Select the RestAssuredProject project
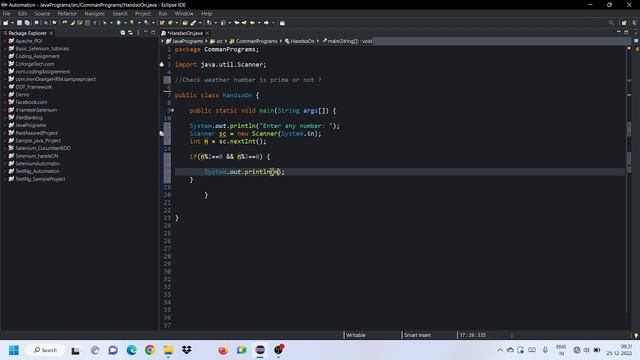 coord(36,133)
